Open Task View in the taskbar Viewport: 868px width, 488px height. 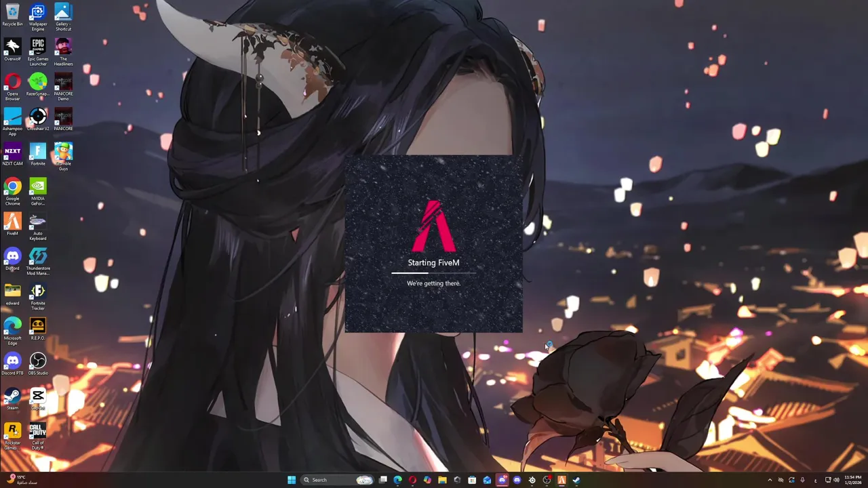[383, 480]
